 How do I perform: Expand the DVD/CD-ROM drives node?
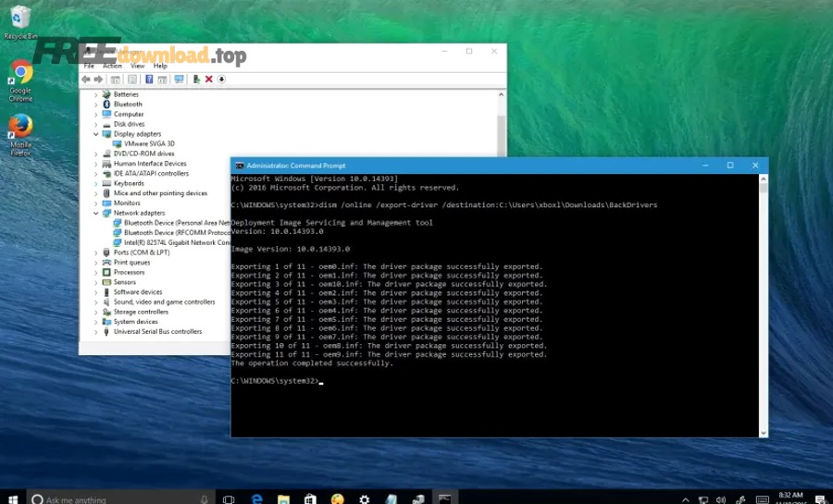[95, 154]
